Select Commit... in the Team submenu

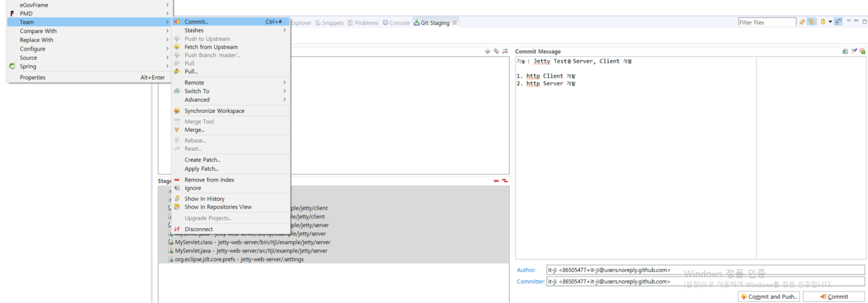231,22
